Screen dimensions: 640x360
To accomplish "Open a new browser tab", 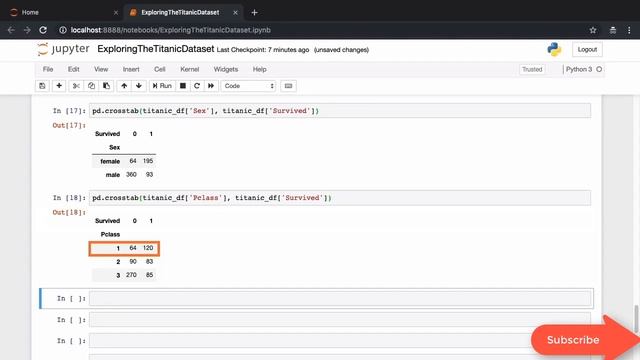I will [254, 13].
